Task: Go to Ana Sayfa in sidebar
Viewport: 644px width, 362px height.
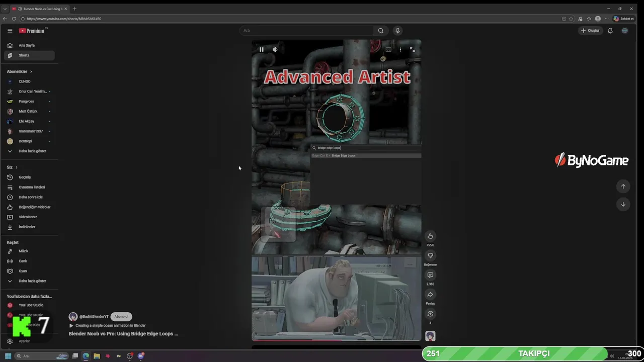Action: tap(29, 45)
